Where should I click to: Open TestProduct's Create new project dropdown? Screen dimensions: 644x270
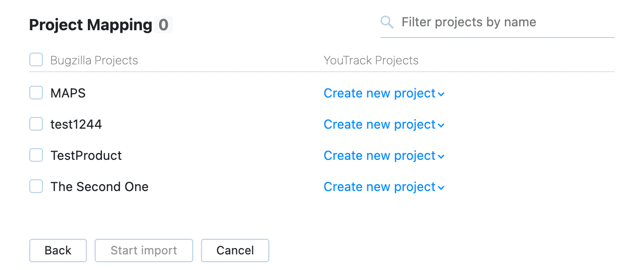tap(384, 155)
